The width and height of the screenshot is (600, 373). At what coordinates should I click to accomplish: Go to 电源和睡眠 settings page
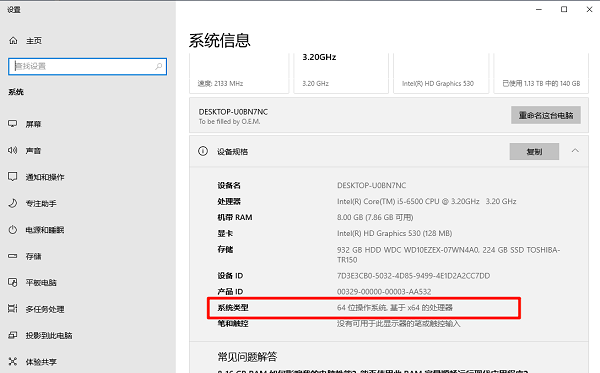click(x=88, y=230)
